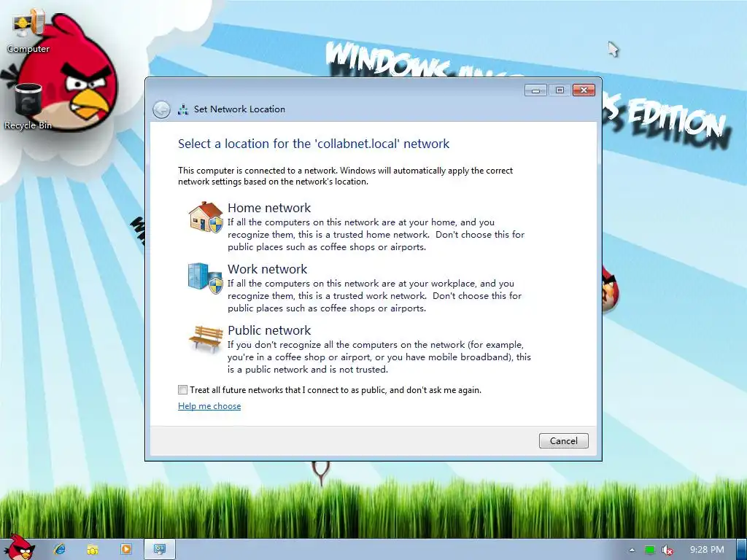This screenshot has height=560, width=747.
Task: Click the 'collabnet.local' network heading
Action: point(314,144)
